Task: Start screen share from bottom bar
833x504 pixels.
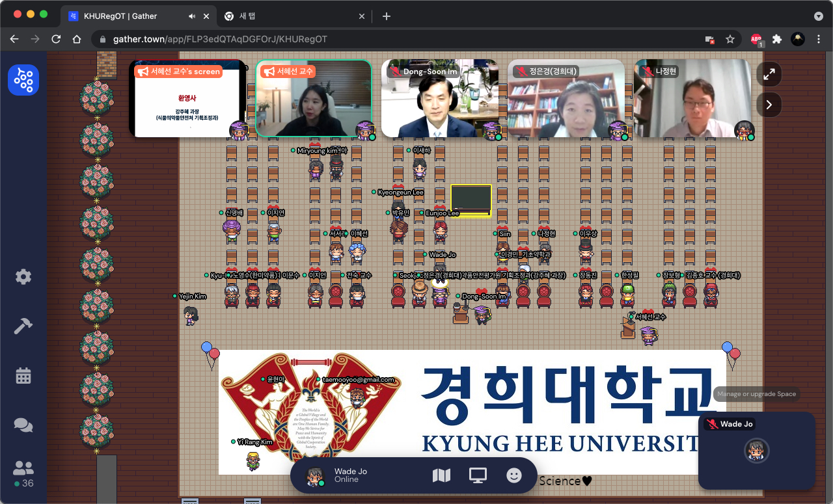Action: click(478, 476)
